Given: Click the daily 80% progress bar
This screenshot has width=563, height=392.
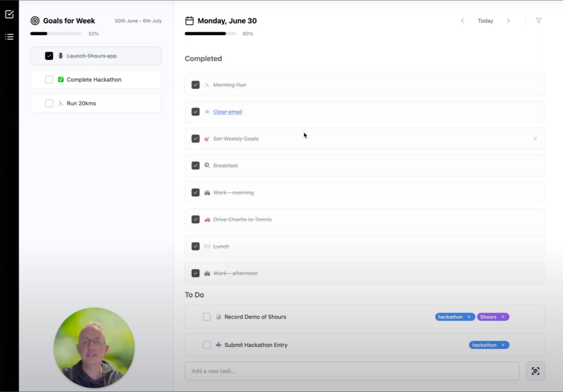Looking at the screenshot, I should 210,34.
